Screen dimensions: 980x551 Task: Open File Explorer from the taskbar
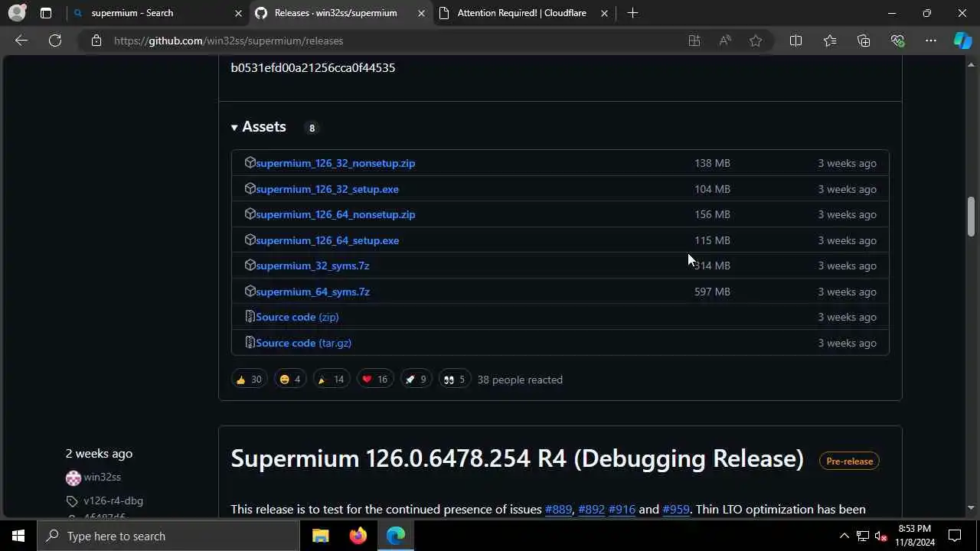320,536
